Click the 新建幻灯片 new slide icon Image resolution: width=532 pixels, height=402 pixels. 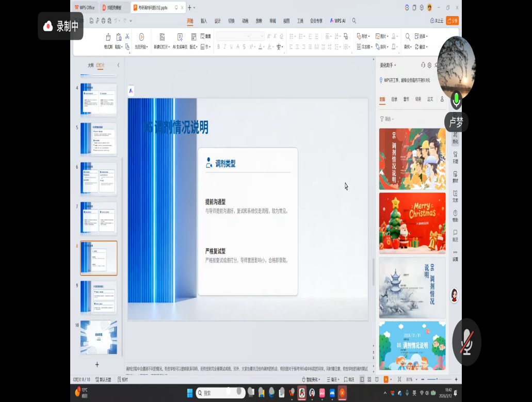162,37
